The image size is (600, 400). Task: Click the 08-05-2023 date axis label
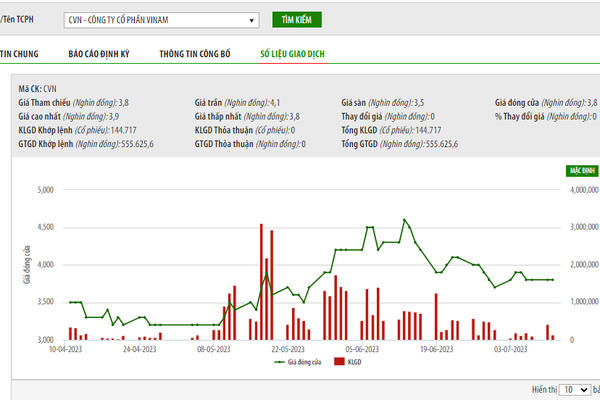click(x=214, y=349)
